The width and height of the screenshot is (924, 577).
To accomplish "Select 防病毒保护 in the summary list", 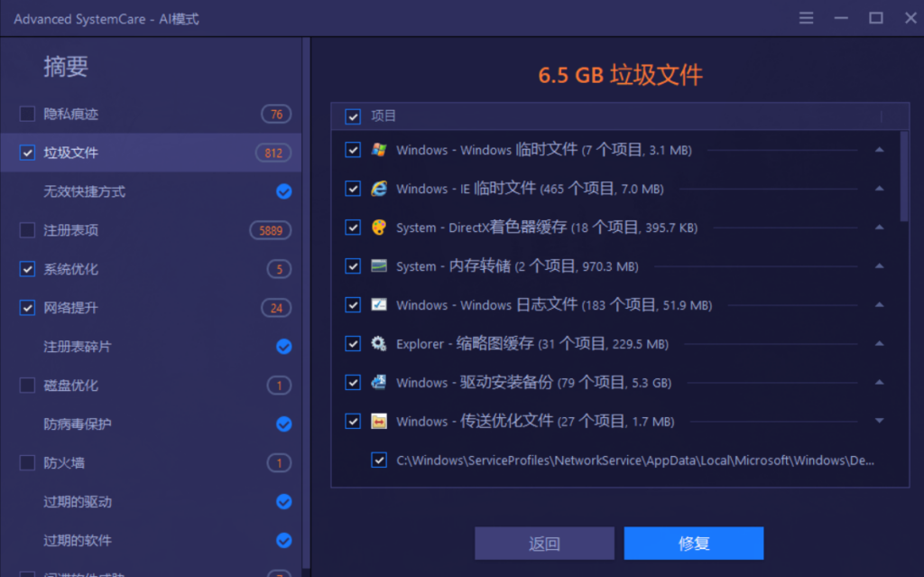I will pyautogui.click(x=78, y=424).
